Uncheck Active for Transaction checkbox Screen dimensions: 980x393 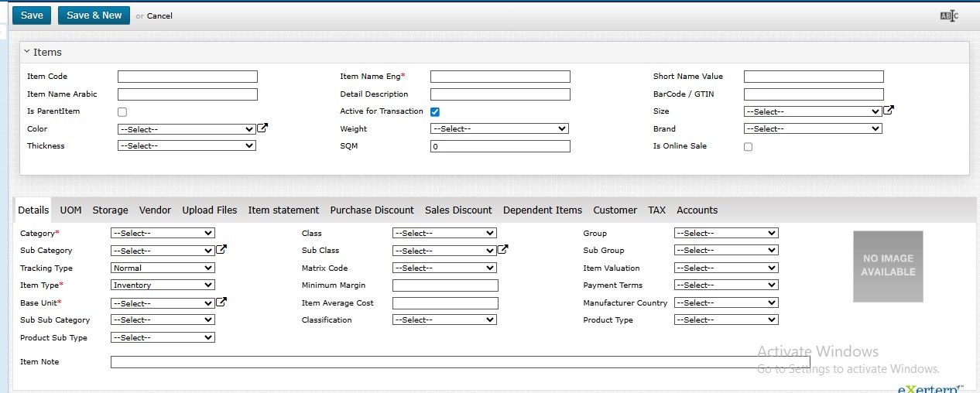click(435, 112)
